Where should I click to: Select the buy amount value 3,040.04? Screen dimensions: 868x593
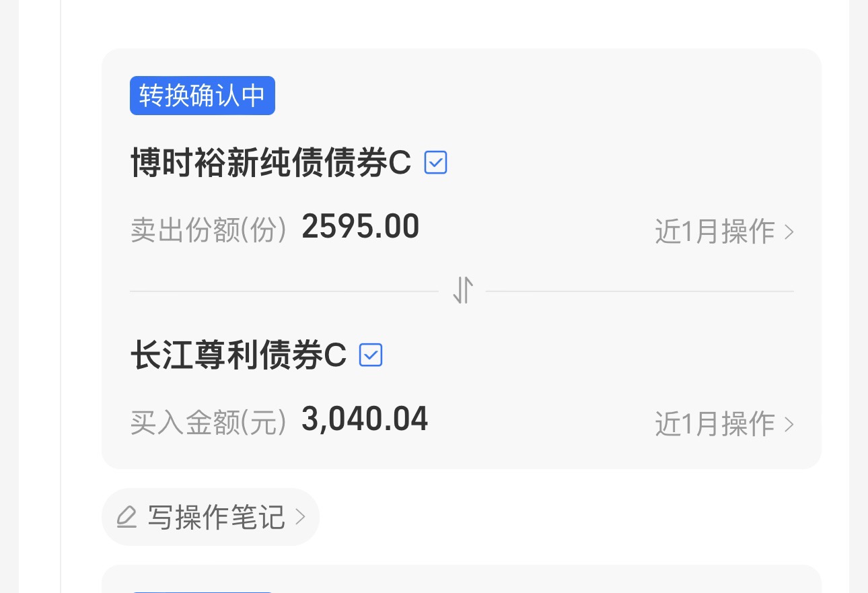[x=365, y=419]
